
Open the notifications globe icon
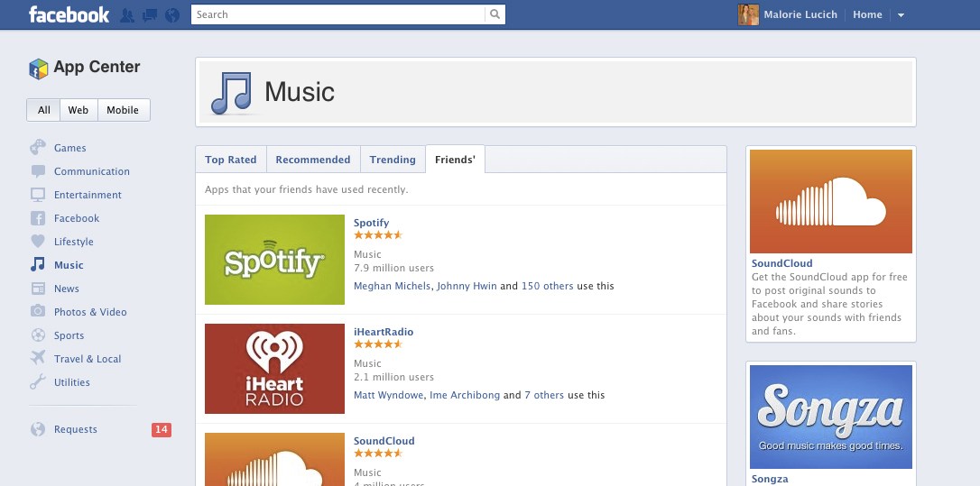[172, 15]
